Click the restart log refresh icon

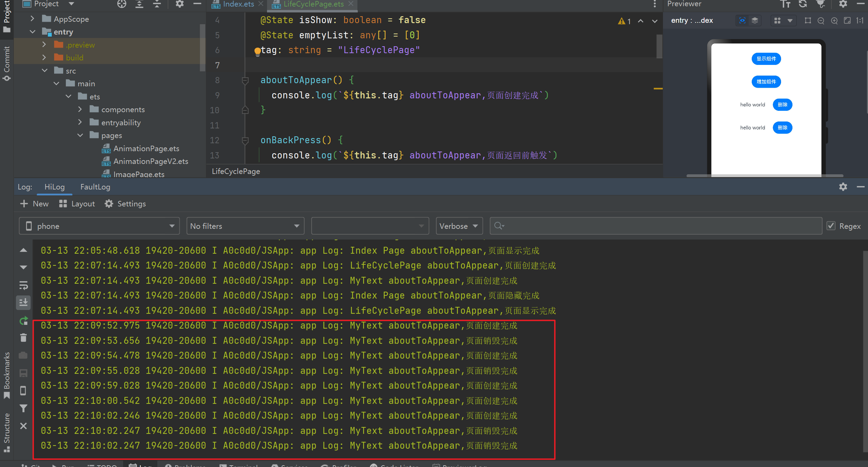point(23,321)
